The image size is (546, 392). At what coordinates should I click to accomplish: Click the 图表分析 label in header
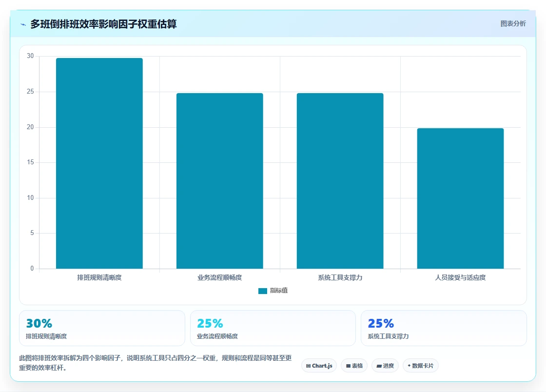513,24
